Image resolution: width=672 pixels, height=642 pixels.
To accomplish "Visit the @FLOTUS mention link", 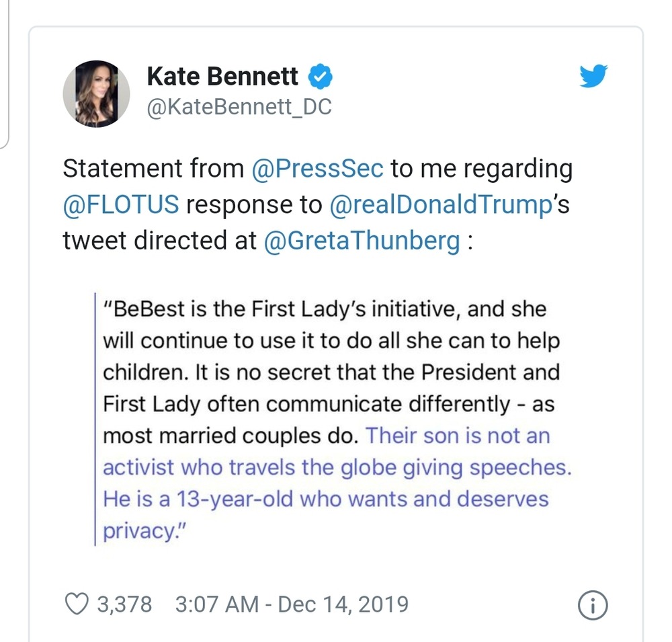I will coord(121,204).
